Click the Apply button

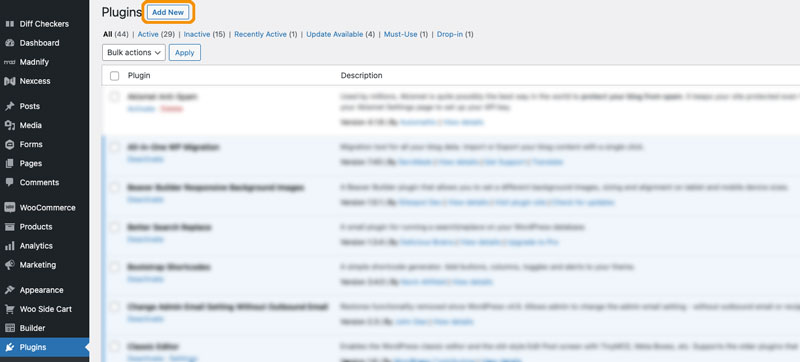tap(185, 53)
